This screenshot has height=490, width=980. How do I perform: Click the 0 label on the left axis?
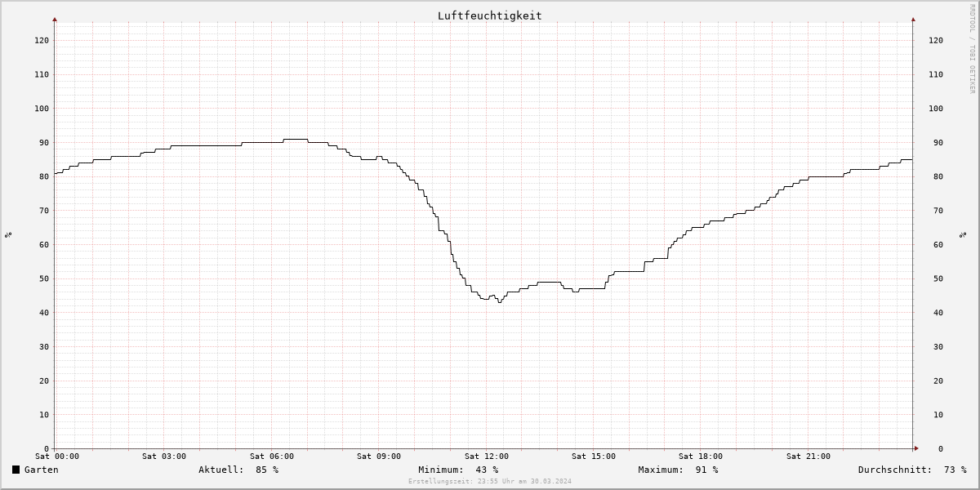(x=47, y=449)
